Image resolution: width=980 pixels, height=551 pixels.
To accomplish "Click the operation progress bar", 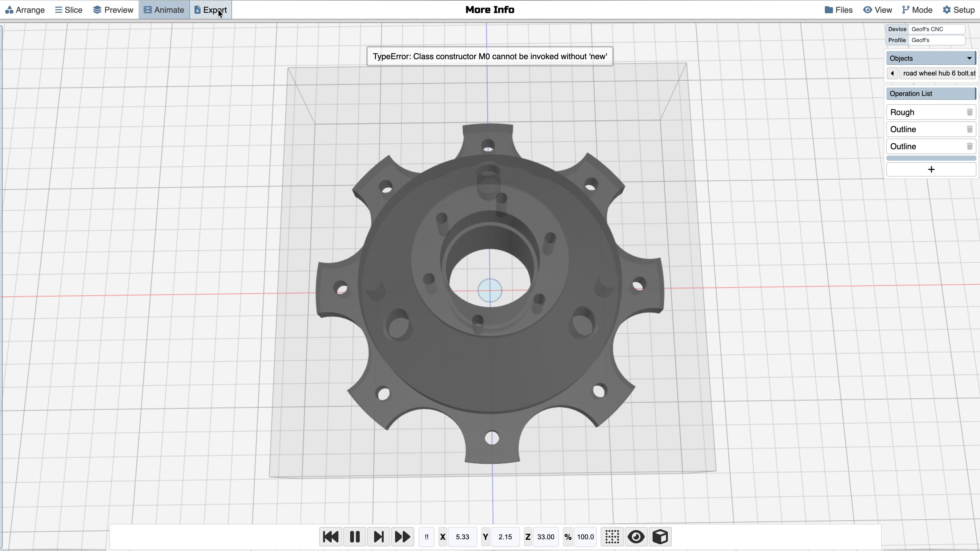I will click(931, 158).
